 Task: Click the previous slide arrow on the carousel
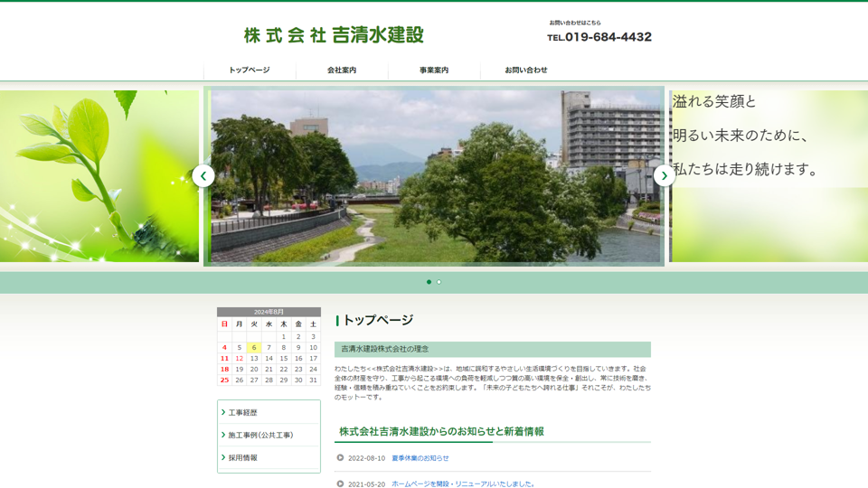203,175
